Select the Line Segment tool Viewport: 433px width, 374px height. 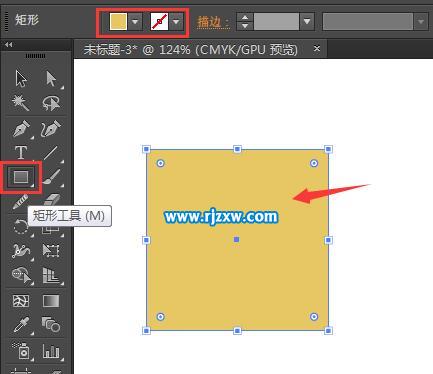point(51,153)
